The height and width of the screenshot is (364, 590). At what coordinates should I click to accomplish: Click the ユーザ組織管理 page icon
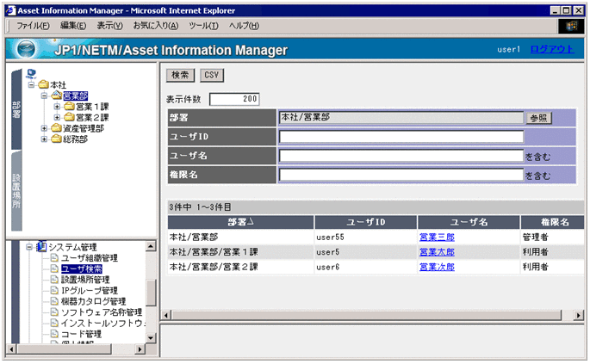(54, 258)
